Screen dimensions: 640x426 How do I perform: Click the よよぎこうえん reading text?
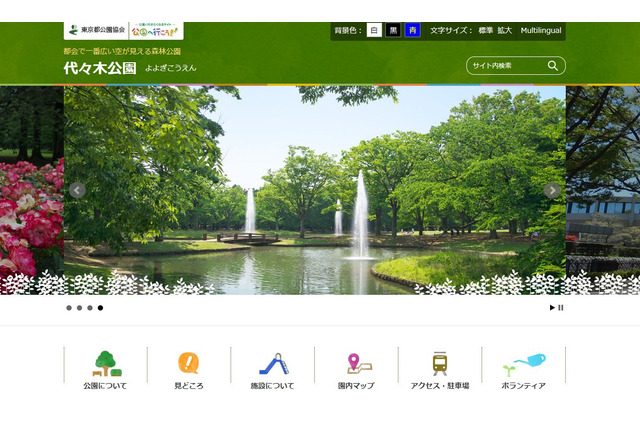point(171,68)
